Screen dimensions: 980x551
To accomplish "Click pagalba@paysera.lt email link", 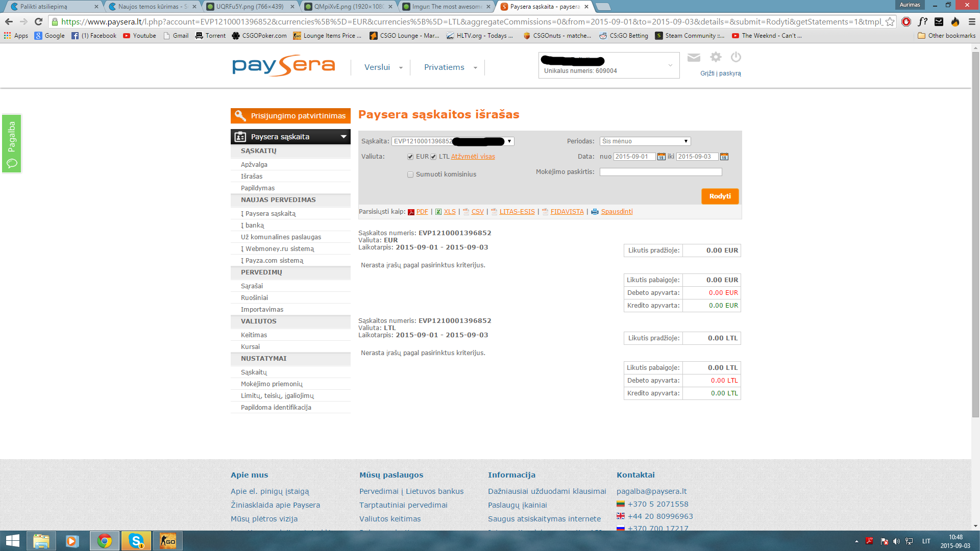I will click(x=651, y=491).
